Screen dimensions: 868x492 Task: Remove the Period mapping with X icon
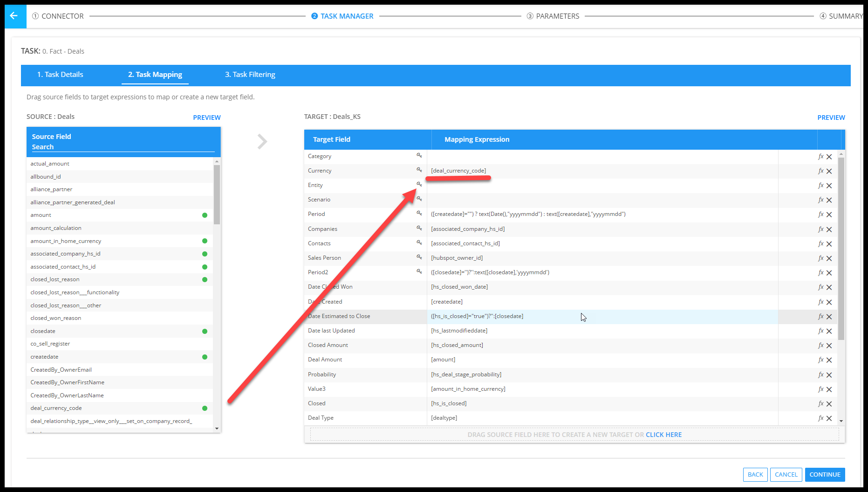(829, 215)
